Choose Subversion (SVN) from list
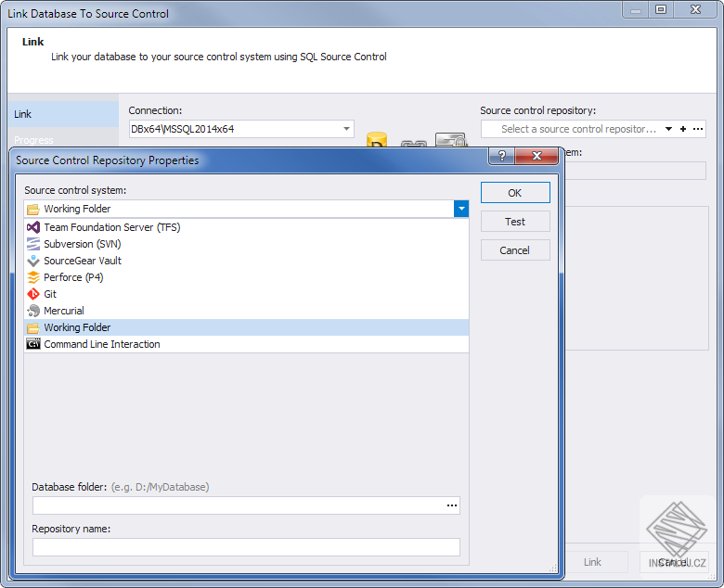Image resolution: width=724 pixels, height=588 pixels. click(246, 244)
